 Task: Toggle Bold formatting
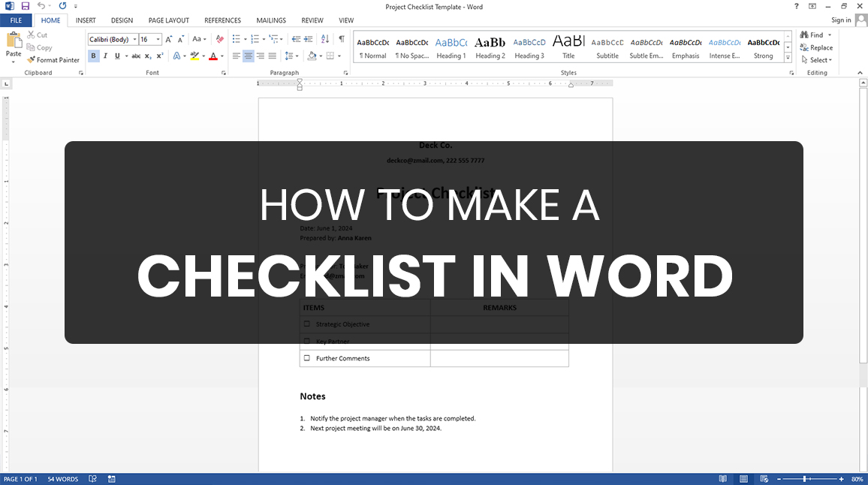93,56
